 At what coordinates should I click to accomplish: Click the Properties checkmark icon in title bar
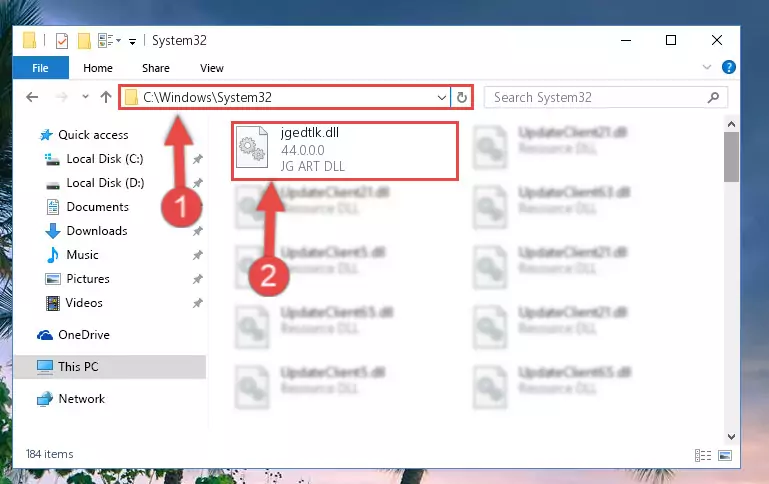pyautogui.click(x=62, y=41)
